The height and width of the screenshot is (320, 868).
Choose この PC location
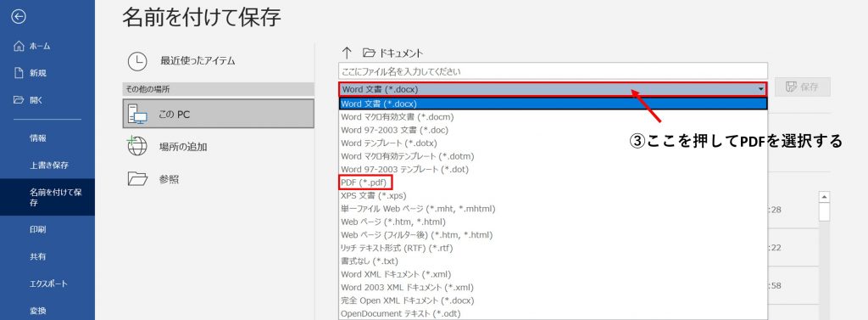click(x=218, y=114)
